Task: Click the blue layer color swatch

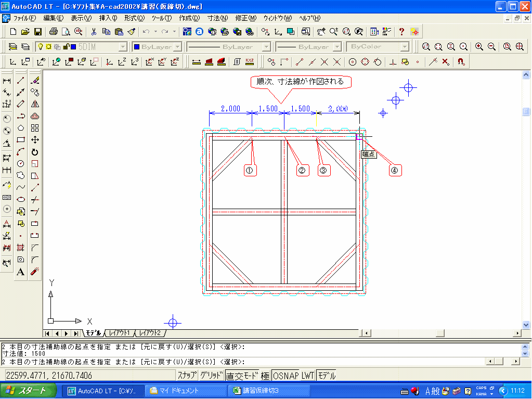Action: [73, 46]
